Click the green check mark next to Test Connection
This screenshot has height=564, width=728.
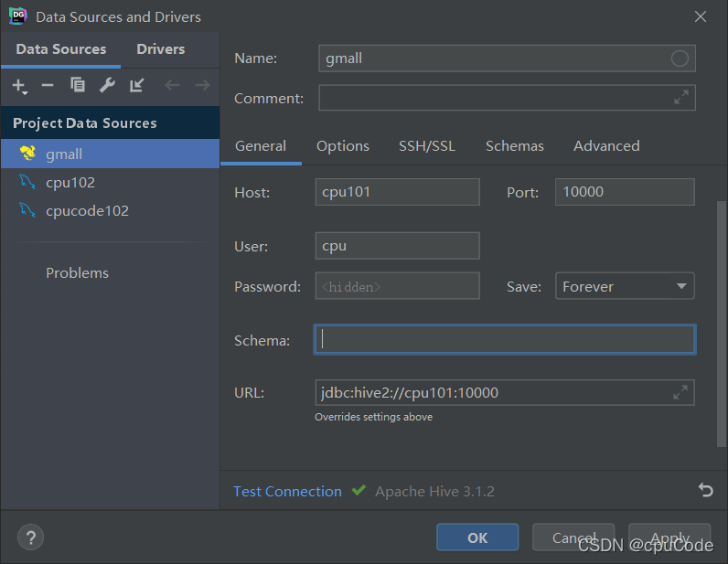[359, 490]
